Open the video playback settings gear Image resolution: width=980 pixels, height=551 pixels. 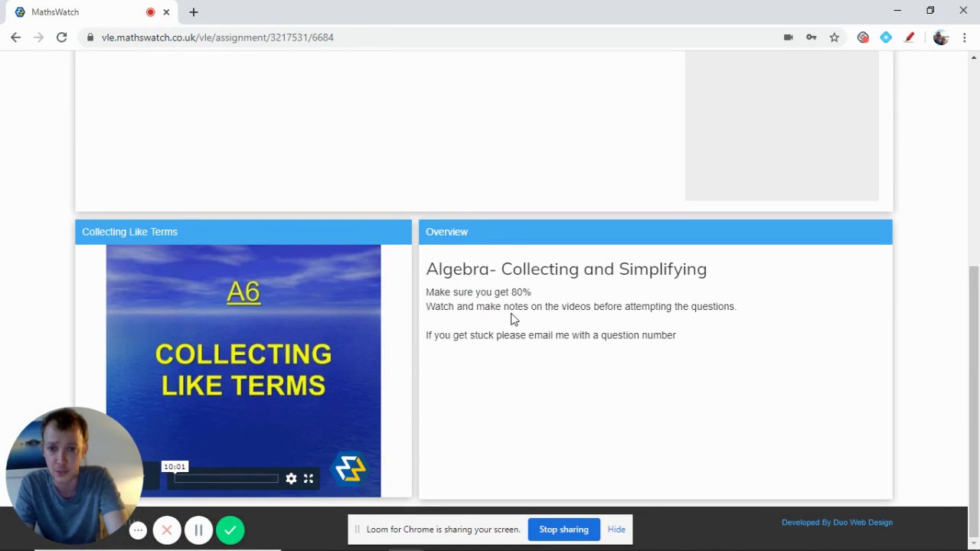point(291,478)
